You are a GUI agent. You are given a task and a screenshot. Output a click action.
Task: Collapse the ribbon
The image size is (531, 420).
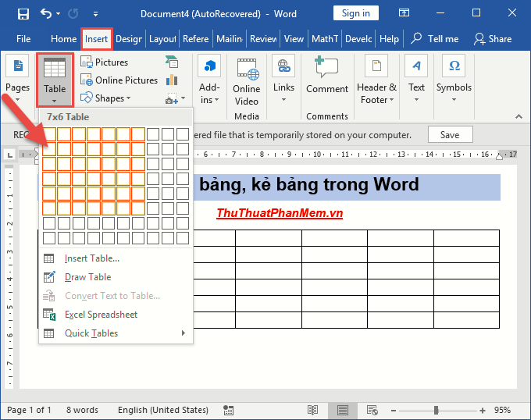(x=519, y=116)
